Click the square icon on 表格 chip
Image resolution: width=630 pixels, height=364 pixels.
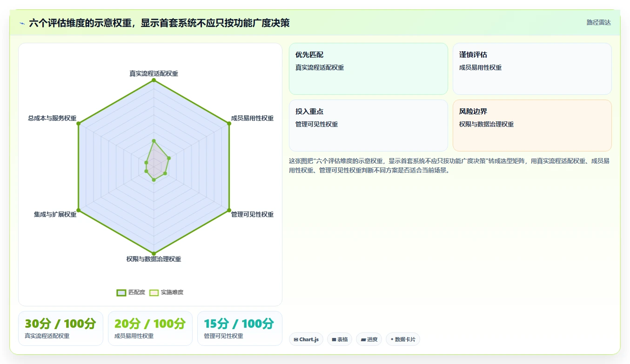tap(334, 340)
